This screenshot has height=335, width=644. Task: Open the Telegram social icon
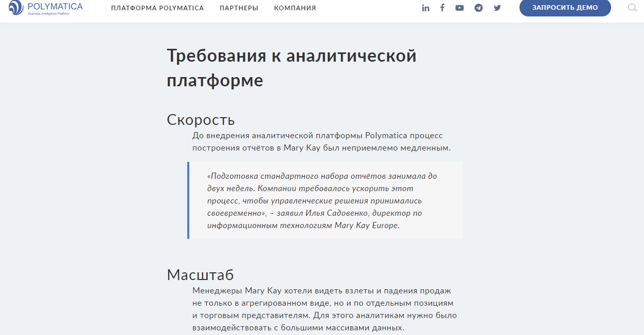click(478, 8)
